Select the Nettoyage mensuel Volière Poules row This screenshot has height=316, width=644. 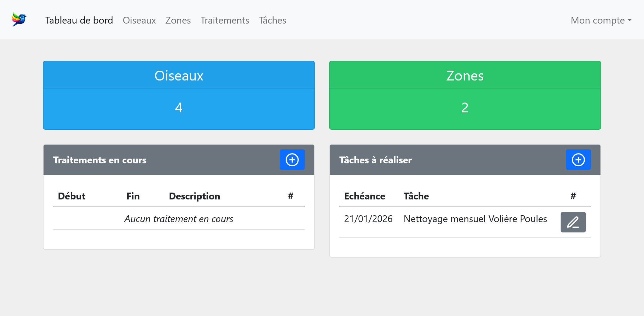click(475, 219)
